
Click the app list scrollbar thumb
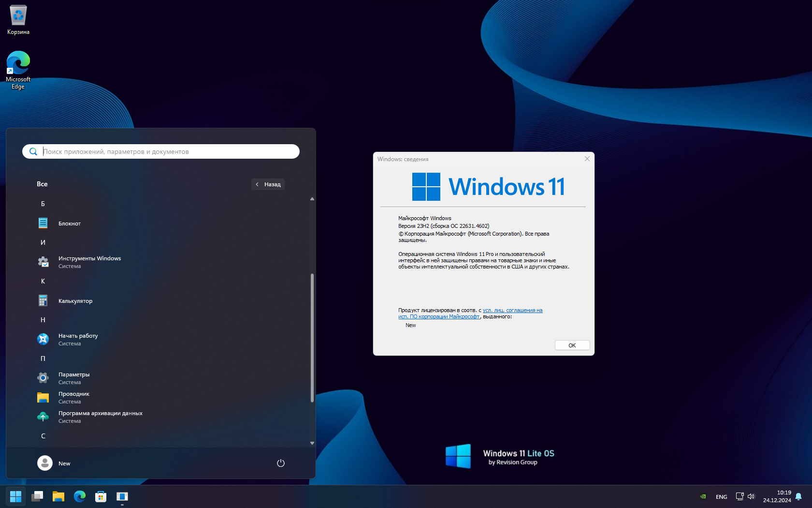coord(312,338)
